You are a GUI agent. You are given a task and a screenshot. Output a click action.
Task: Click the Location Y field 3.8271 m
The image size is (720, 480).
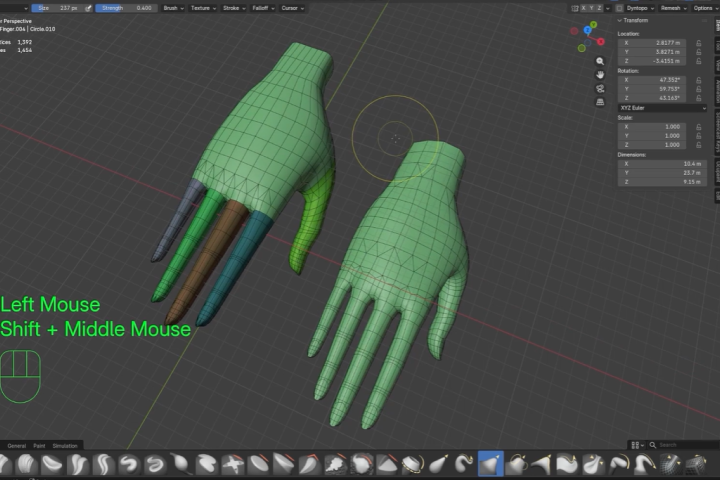tap(652, 52)
